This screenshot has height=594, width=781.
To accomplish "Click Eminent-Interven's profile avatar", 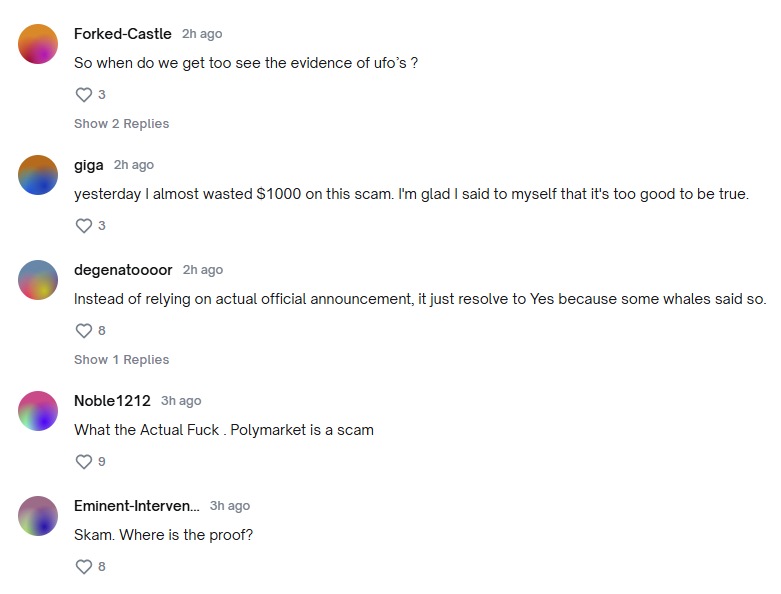I will point(38,516).
